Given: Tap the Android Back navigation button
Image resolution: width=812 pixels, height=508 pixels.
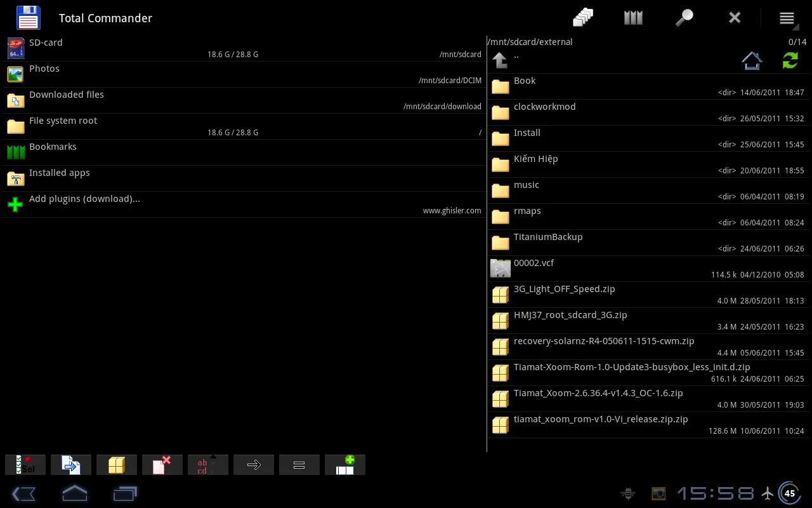Looking at the screenshot, I should [x=23, y=493].
